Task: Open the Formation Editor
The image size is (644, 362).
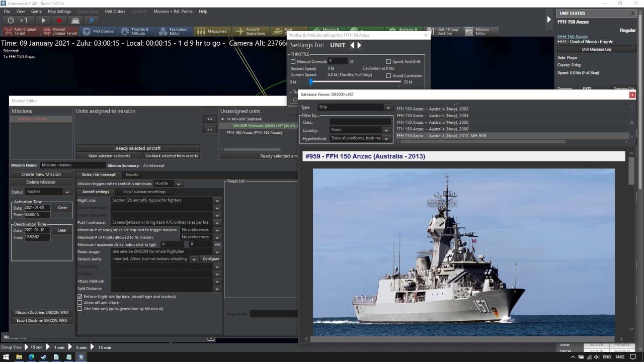Action: (x=174, y=31)
